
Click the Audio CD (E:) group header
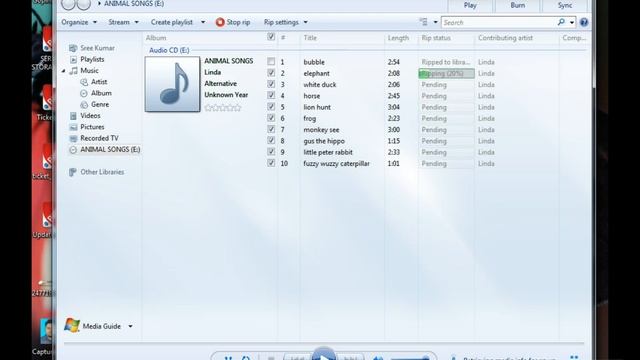169,50
